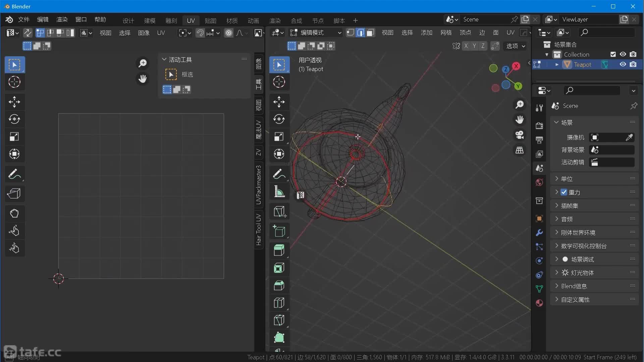Click the red X axis gizmo ball

point(516,66)
